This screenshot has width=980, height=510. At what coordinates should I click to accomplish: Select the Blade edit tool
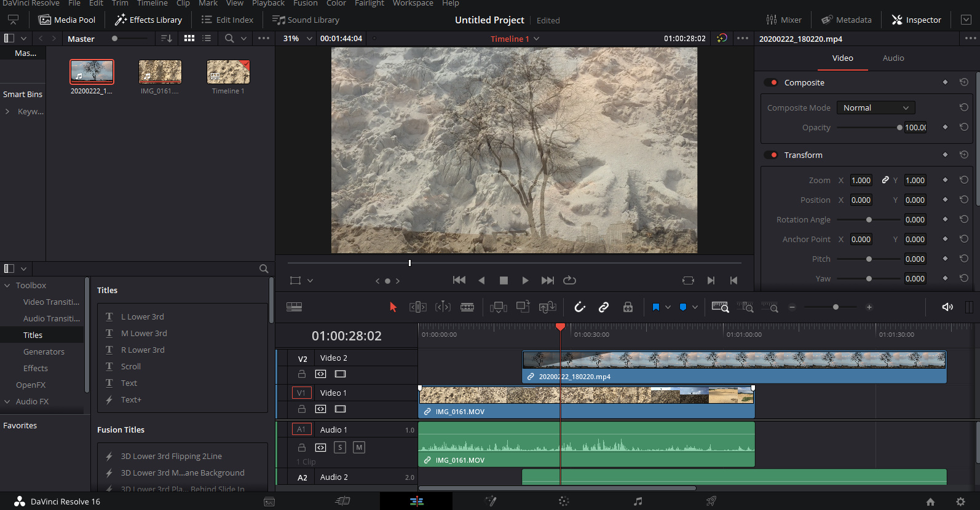(x=467, y=307)
